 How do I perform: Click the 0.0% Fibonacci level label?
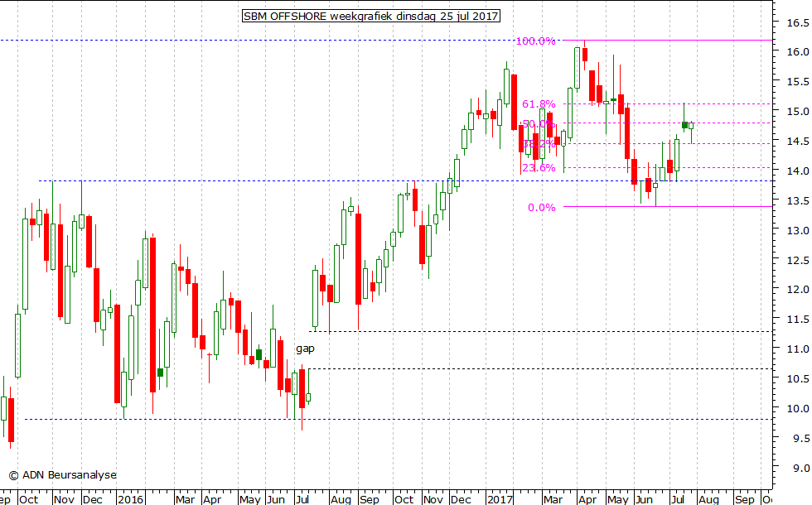(542, 208)
